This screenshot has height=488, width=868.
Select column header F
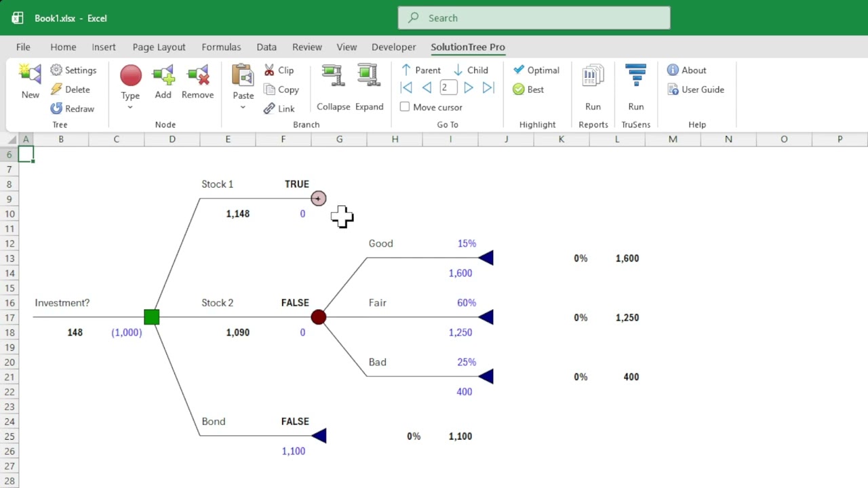click(x=283, y=139)
